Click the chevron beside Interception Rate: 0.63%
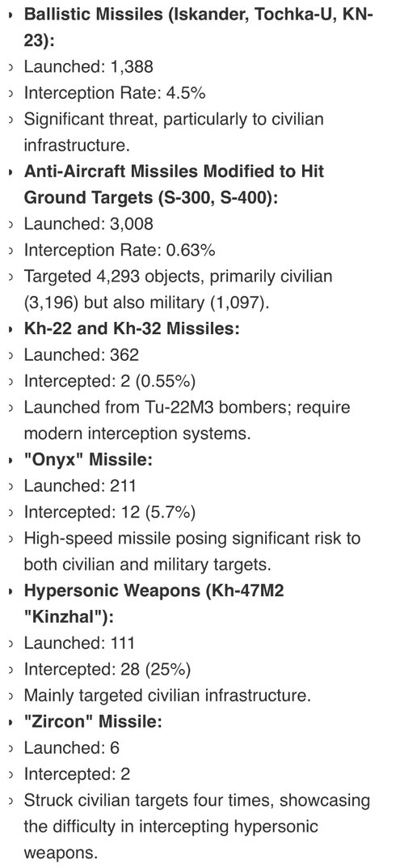The image size is (404, 868). pos(11,251)
